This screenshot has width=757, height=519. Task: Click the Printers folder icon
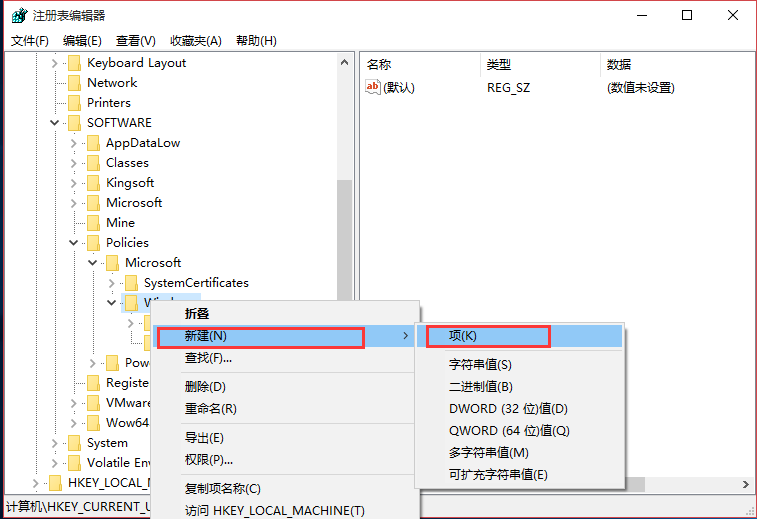pyautogui.click(x=74, y=103)
